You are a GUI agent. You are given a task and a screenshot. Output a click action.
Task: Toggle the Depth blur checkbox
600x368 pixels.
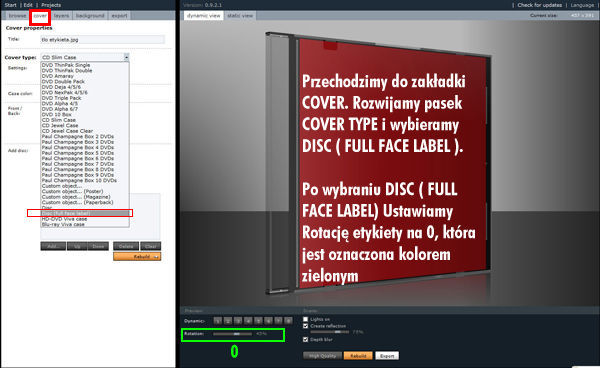pyautogui.click(x=305, y=339)
